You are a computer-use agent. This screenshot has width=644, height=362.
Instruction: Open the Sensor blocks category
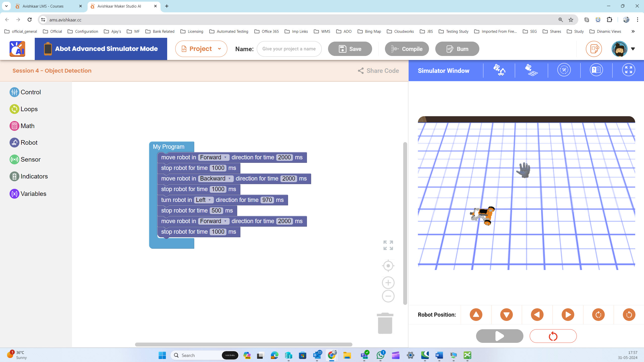click(30, 159)
